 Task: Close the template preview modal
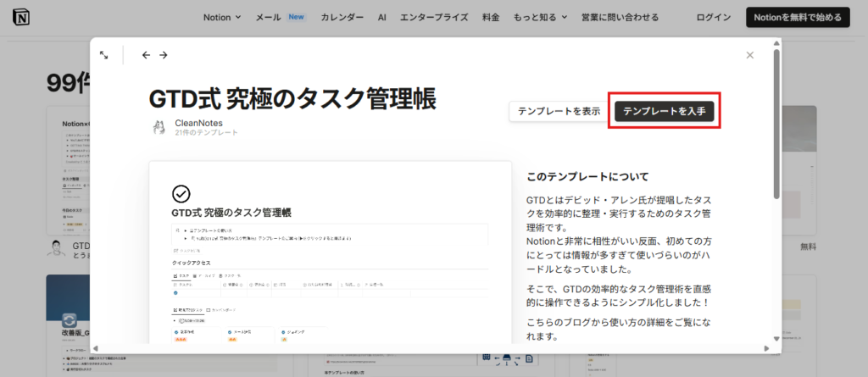750,55
